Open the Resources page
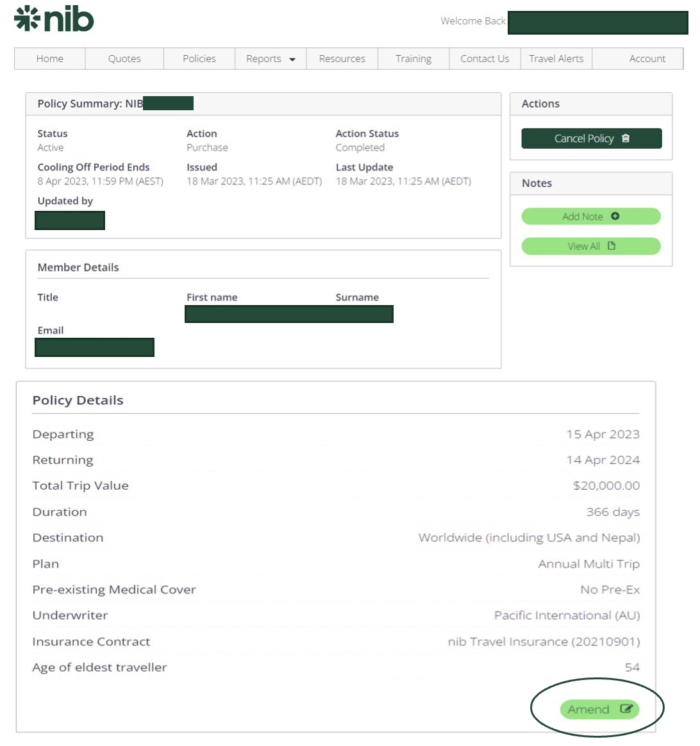 click(x=342, y=58)
